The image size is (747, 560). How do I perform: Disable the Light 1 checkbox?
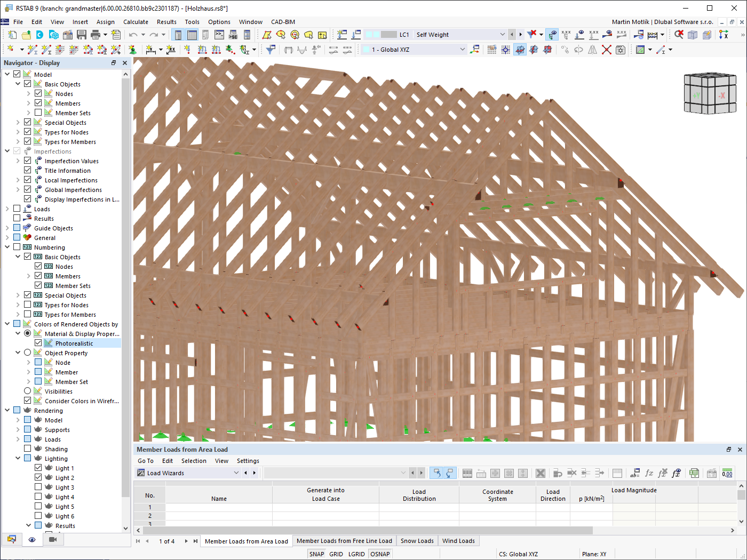tap(38, 468)
